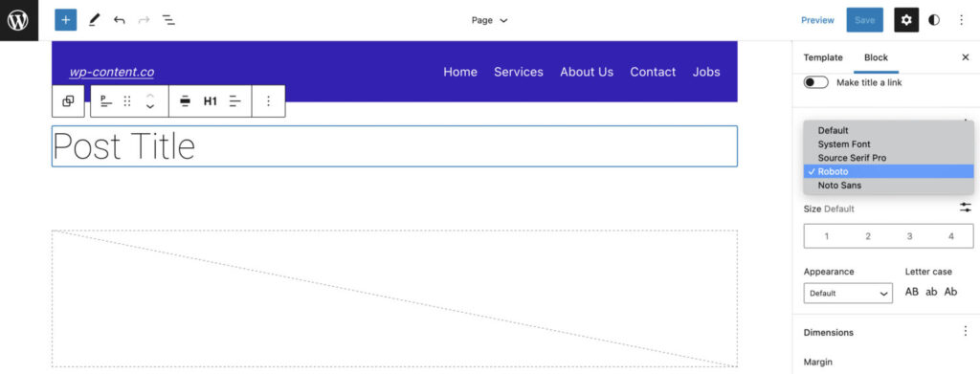Viewport: 980px width, 374px height.
Task: Click the Redo arrow
Action: [145, 20]
